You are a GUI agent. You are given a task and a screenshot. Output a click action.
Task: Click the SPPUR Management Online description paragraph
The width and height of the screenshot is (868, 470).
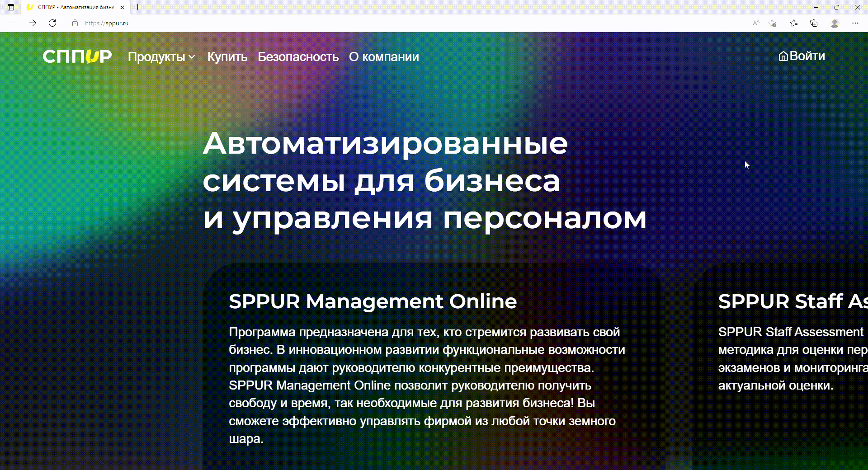click(427, 385)
